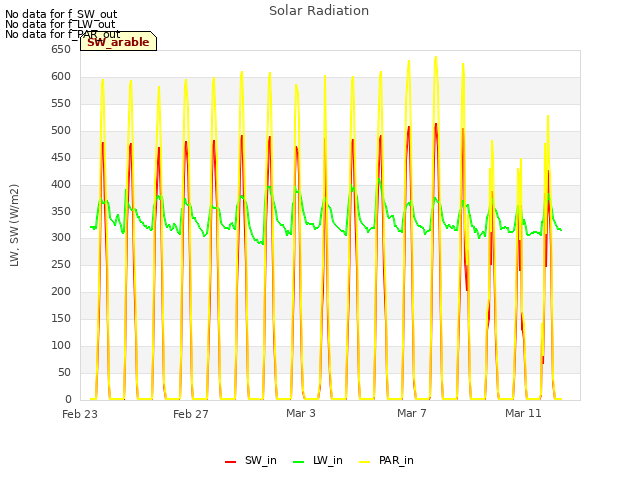Toggle the SW_in legend entry
640x480 pixels.
251,460
